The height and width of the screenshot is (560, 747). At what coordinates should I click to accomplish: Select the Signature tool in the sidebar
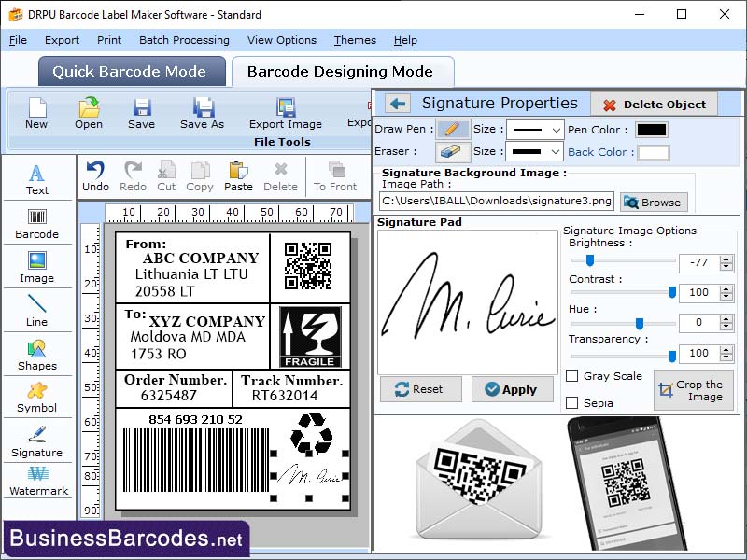point(37,439)
